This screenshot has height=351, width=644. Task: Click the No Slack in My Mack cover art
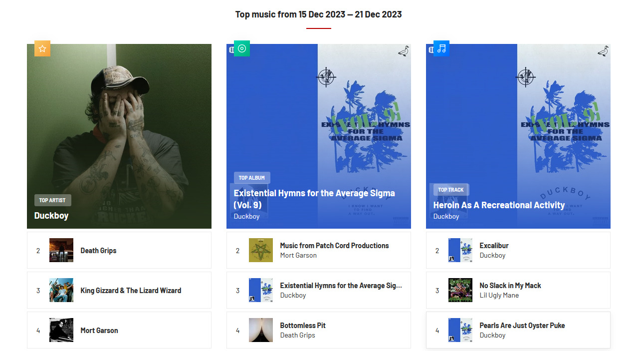click(x=460, y=290)
